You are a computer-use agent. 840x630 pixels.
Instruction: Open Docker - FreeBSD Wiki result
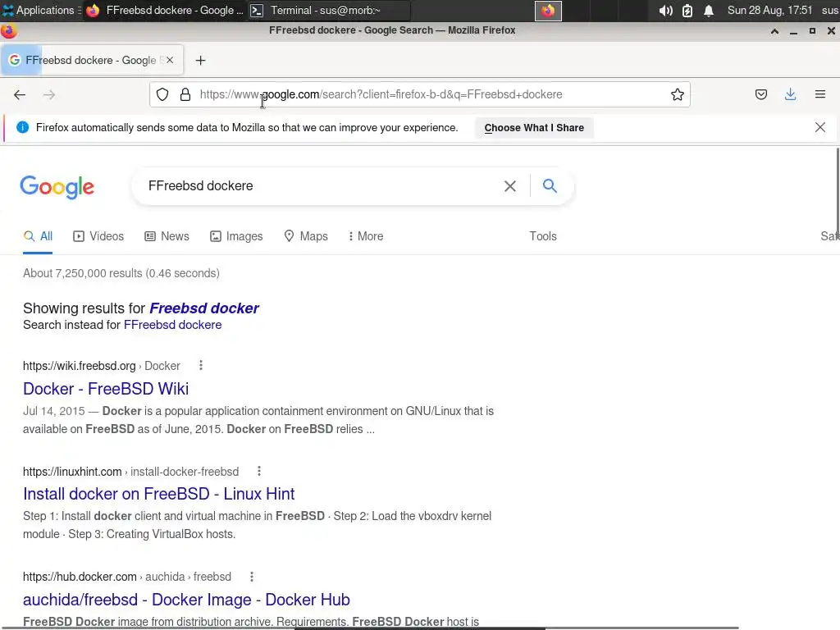pyautogui.click(x=106, y=388)
